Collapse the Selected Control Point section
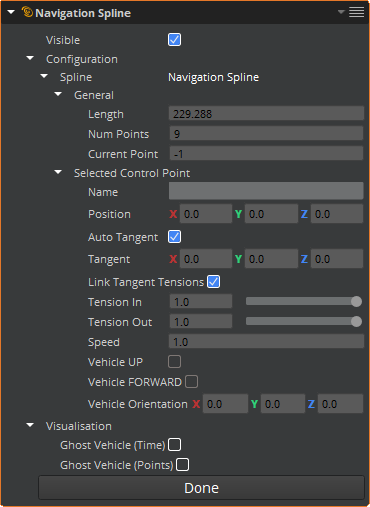Viewport: 370px width, 507px height. 58,172
